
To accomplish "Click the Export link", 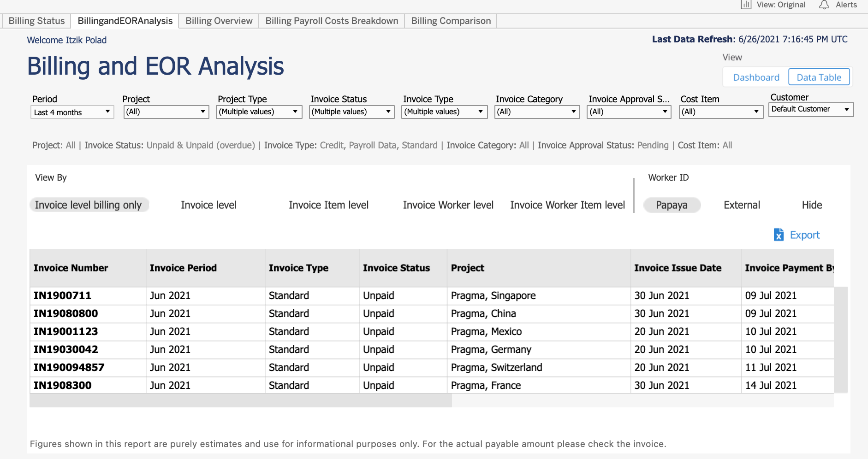I will coord(804,235).
